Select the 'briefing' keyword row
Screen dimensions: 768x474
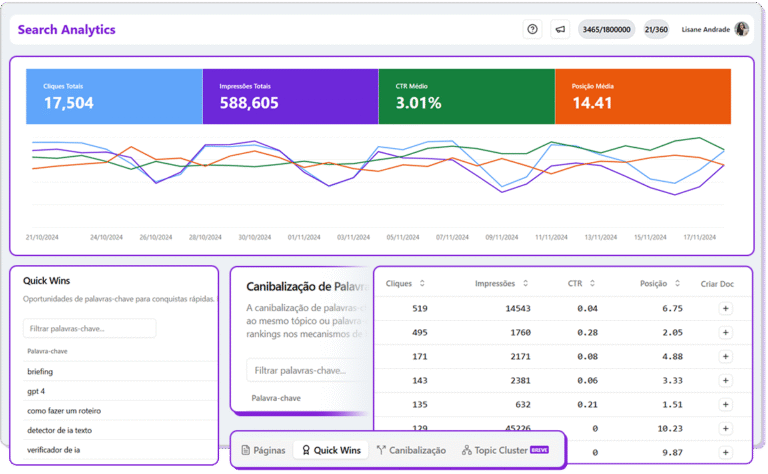[x=40, y=371]
